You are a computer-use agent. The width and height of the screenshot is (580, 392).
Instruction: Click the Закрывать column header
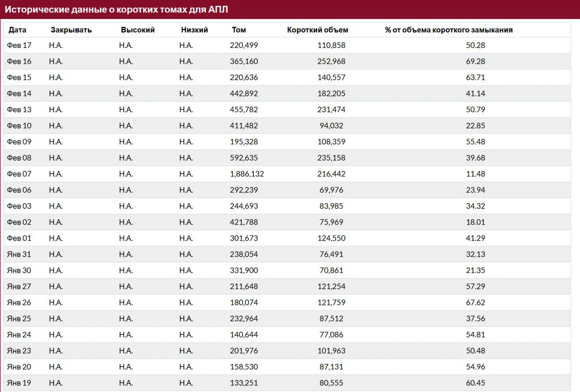(x=71, y=30)
